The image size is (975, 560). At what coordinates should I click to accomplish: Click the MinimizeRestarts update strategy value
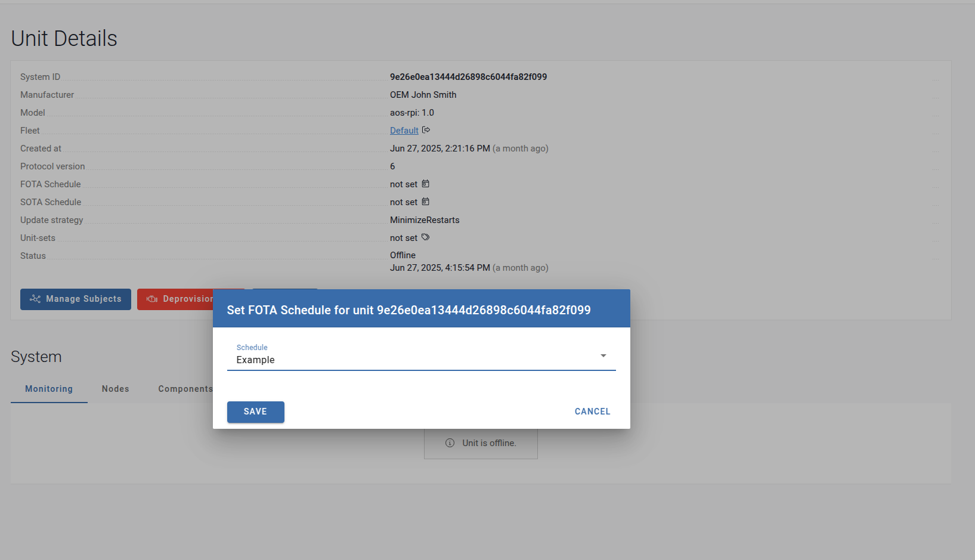pos(425,220)
